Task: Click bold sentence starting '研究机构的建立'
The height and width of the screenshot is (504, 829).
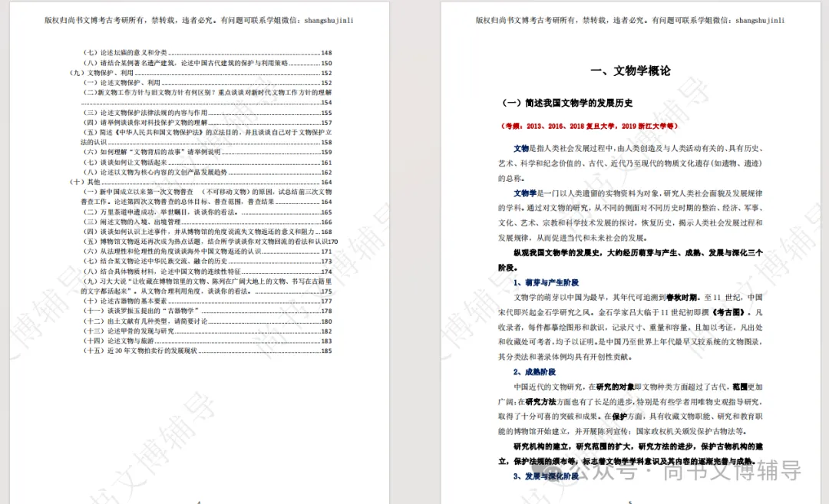Action: [x=630, y=454]
